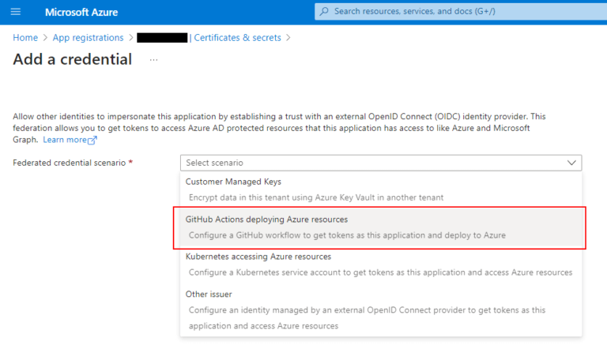Follow the Learn more link
Viewport: 607px width, 364px height.
(64, 140)
